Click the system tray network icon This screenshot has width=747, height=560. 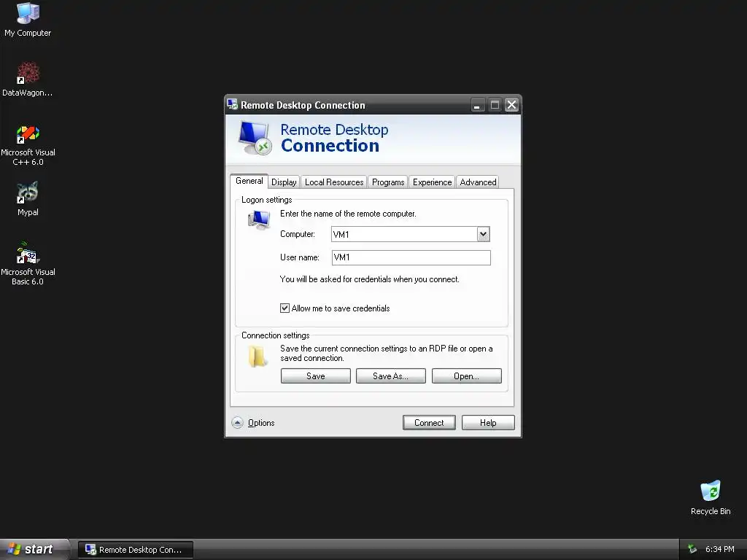pyautogui.click(x=692, y=549)
